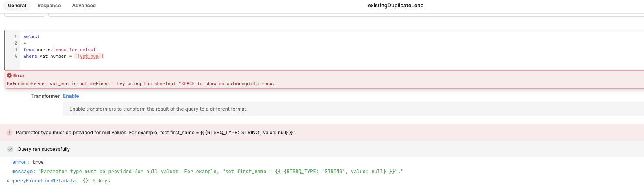Click the exclamation warning icon beside Parameter type message
The width and height of the screenshot is (644, 193).
click(9, 133)
